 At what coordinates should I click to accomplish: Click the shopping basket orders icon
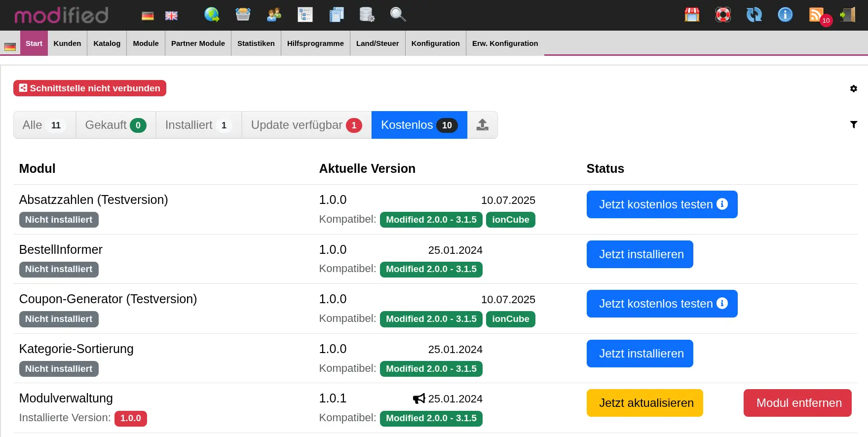tap(243, 15)
